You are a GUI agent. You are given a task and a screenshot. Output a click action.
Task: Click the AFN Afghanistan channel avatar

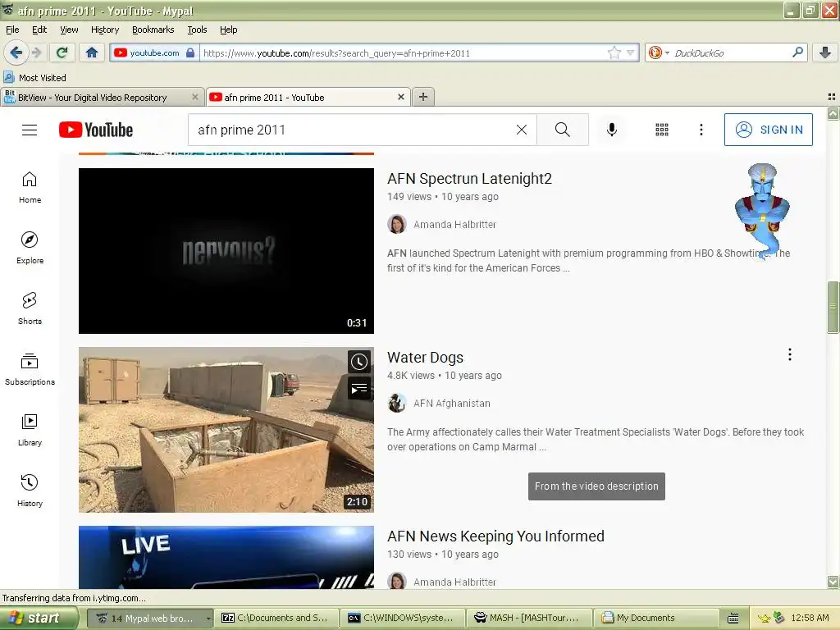[397, 404]
